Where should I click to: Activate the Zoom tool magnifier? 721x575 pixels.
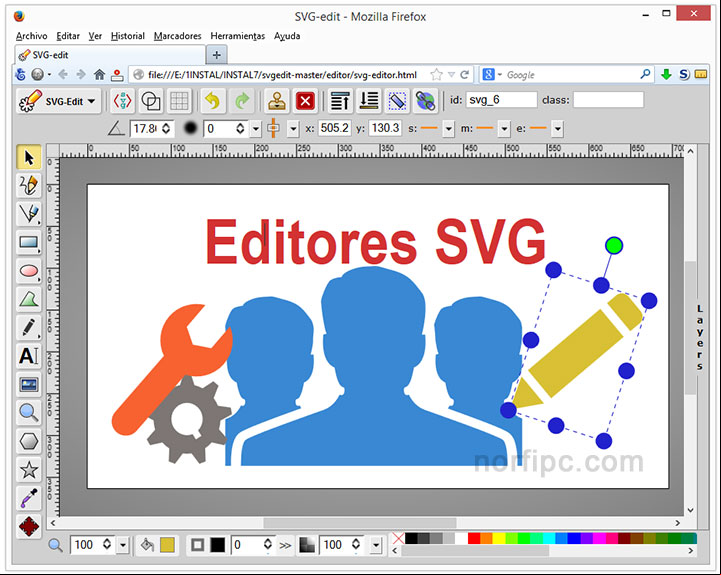tap(29, 413)
